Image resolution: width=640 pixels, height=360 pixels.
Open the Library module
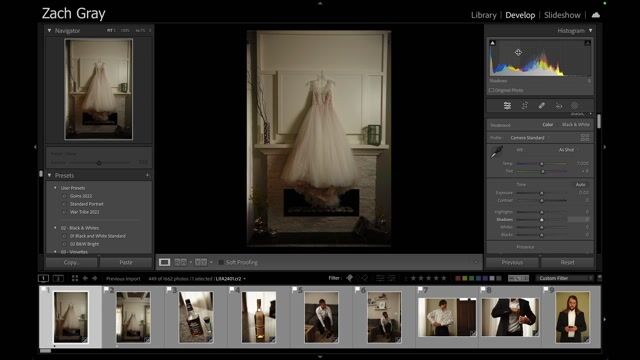pos(484,15)
